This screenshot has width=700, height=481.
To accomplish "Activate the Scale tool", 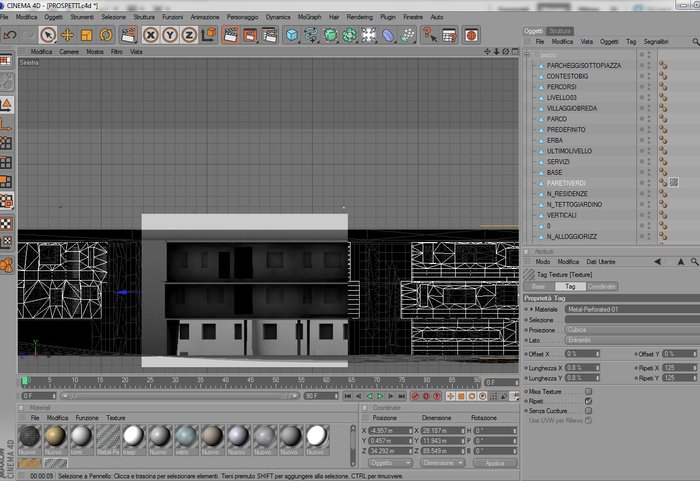I will (x=87, y=35).
